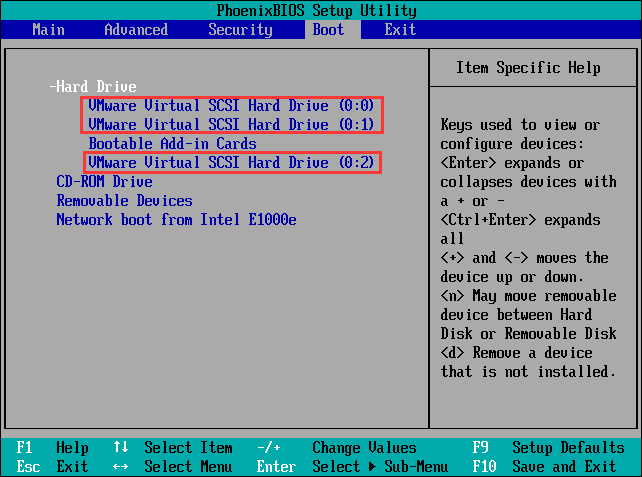Image resolution: width=642 pixels, height=477 pixels.
Task: Select the Boot tab
Action: (328, 30)
